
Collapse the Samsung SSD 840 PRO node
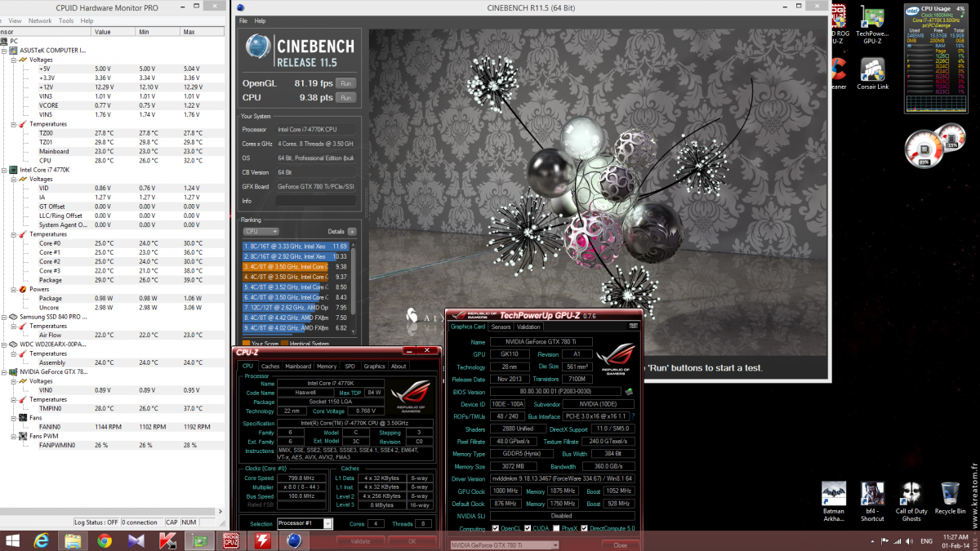click(x=4, y=317)
